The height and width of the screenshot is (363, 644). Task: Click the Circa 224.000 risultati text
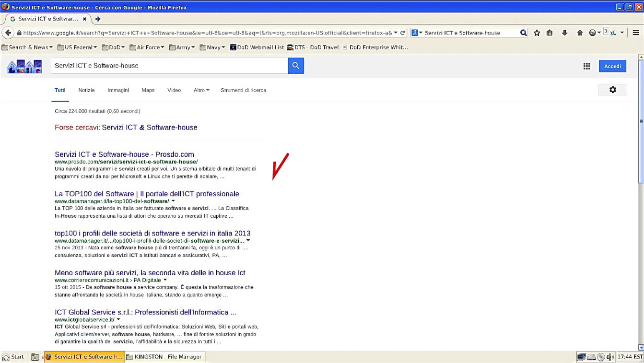pos(97,111)
